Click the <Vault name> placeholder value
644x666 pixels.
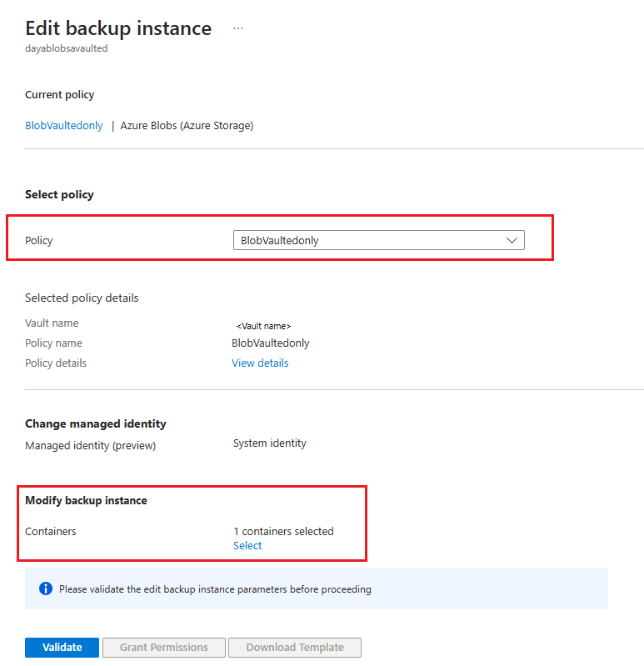pos(263,326)
